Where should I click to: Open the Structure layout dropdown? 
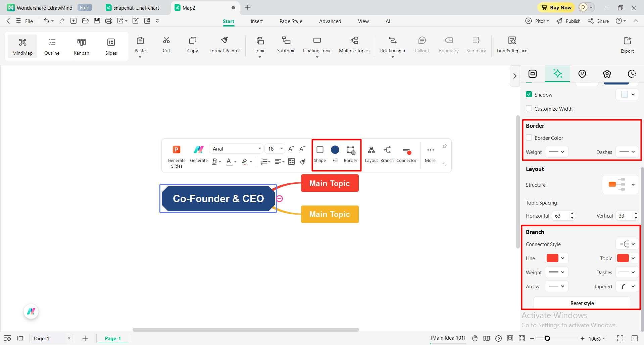pyautogui.click(x=620, y=185)
